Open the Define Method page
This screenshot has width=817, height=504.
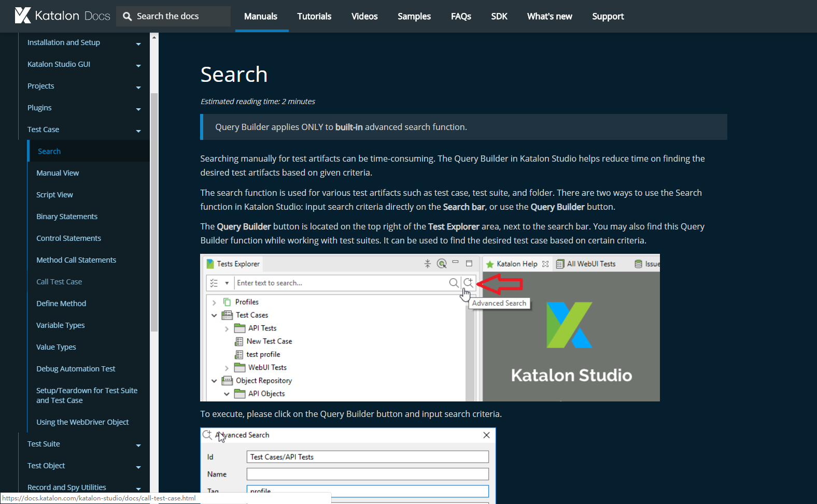(x=61, y=304)
